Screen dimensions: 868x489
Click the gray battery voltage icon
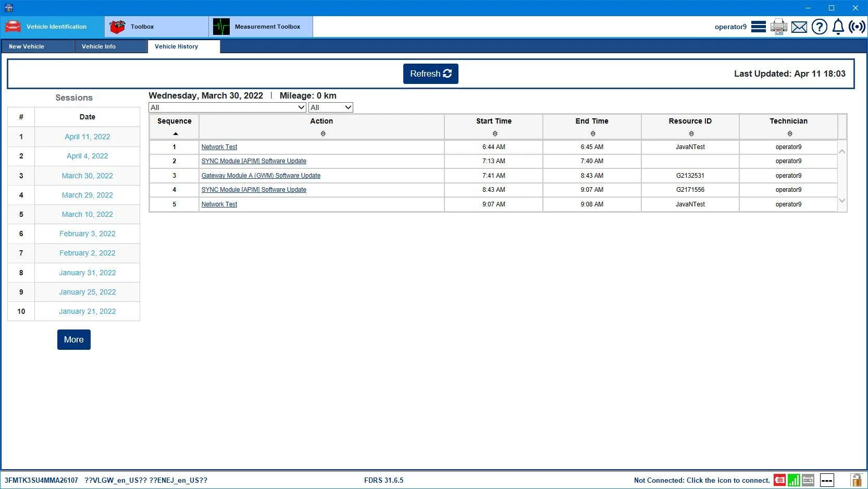[808, 480]
